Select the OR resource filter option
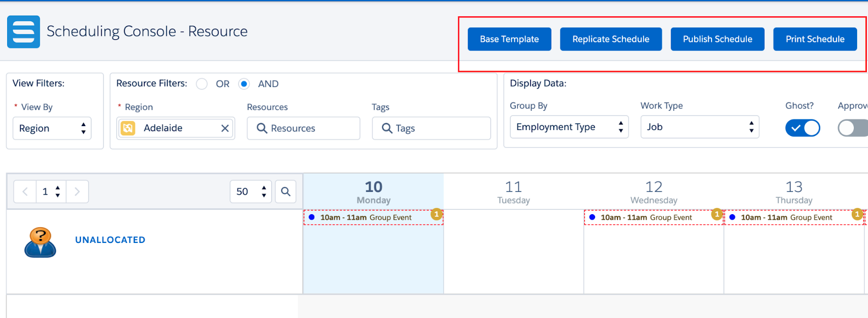 click(x=202, y=84)
